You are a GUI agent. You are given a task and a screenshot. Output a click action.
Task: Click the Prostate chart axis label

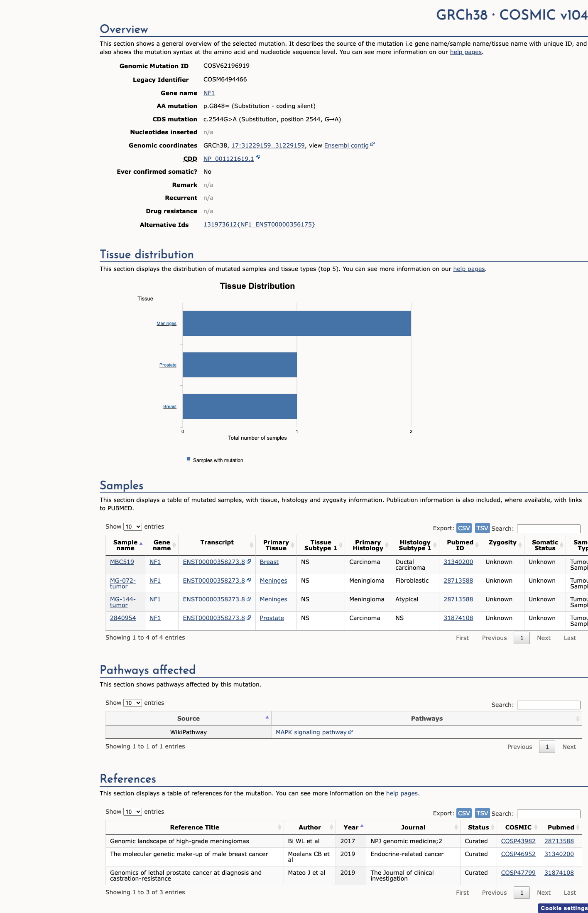[x=168, y=365]
